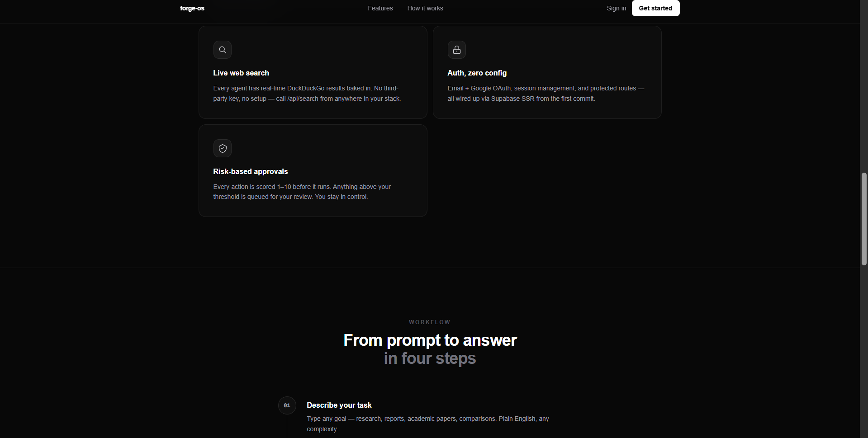
Task: Select the Auth, zero config card heading
Action: (477, 73)
